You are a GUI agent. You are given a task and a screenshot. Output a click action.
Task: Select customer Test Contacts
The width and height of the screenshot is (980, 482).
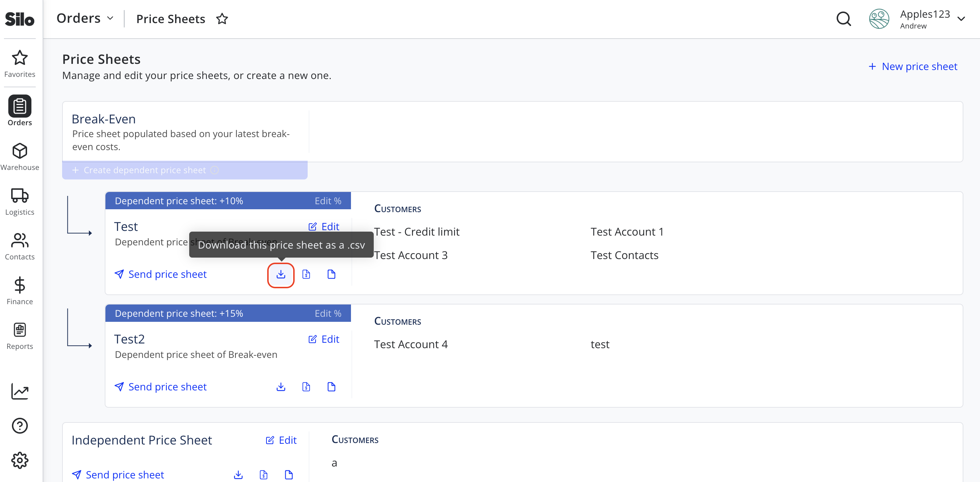tap(624, 255)
